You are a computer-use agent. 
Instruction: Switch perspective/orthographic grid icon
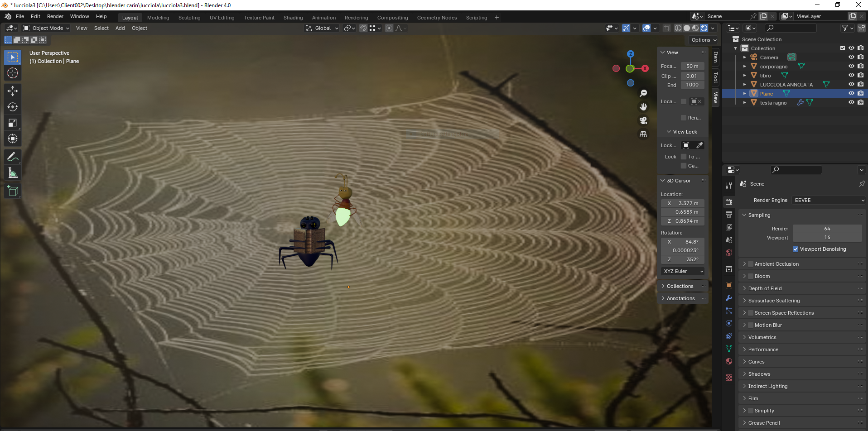[x=643, y=134]
